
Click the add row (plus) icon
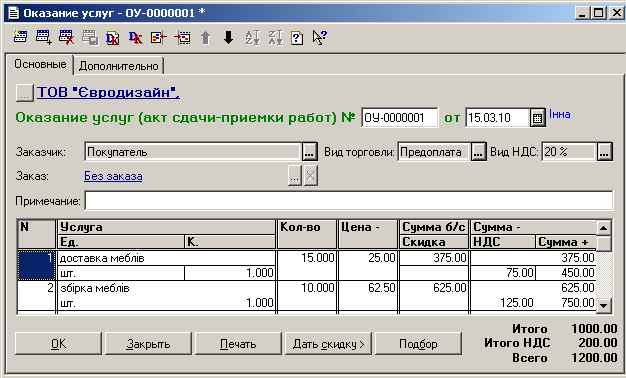click(43, 37)
